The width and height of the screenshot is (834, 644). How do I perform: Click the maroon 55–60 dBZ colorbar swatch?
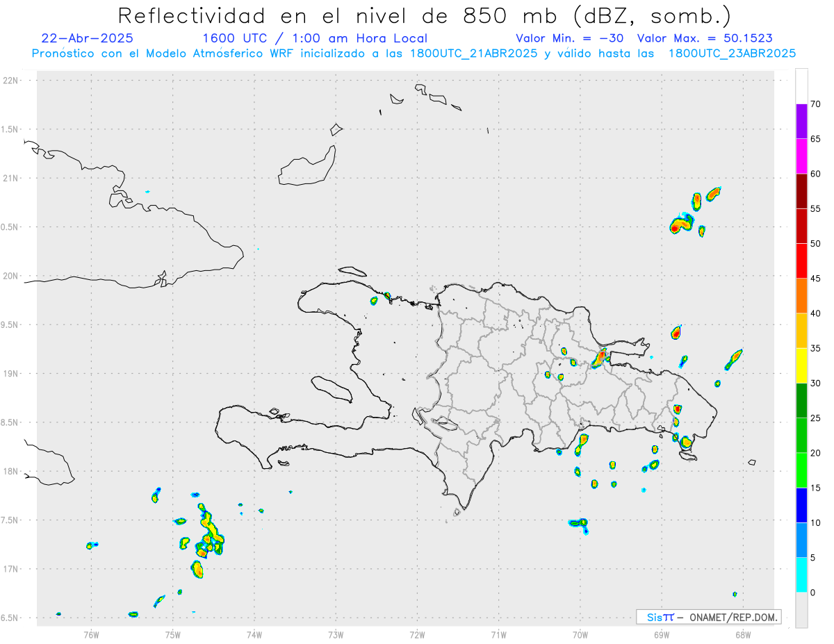coord(801,191)
